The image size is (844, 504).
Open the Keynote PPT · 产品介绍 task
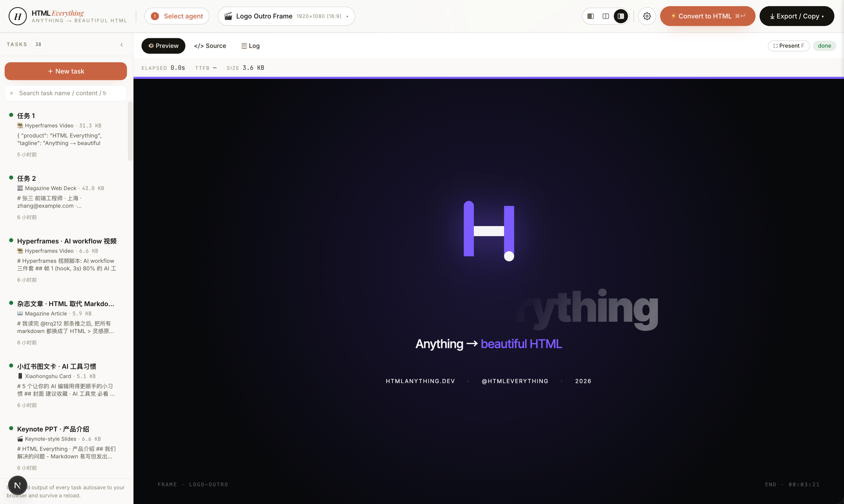tap(66, 448)
